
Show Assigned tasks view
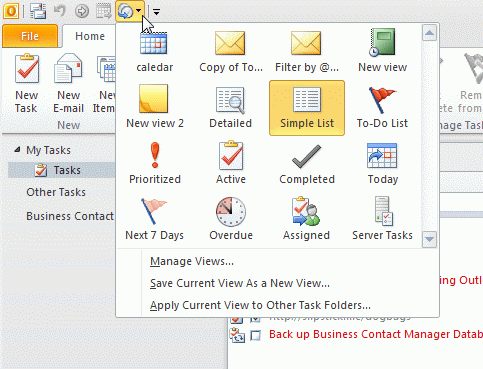pyautogui.click(x=307, y=219)
